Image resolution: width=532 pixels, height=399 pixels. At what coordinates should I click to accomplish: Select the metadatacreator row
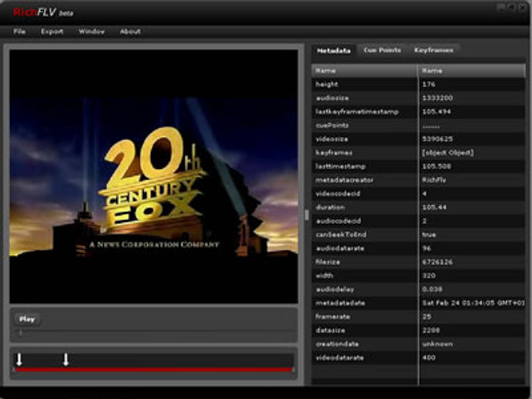pyautogui.click(x=419, y=180)
